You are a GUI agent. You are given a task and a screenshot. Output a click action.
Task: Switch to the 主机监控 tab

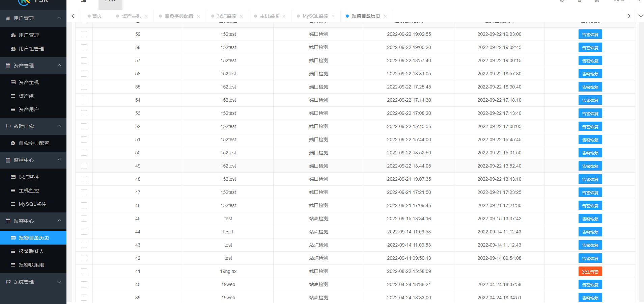270,16
